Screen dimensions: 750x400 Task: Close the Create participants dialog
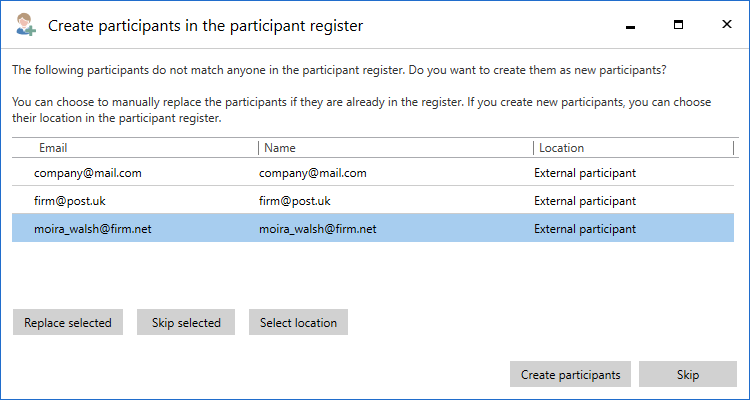pos(724,25)
